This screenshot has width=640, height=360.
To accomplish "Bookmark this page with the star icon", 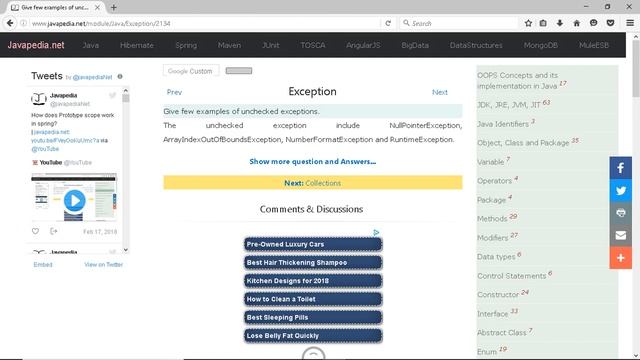I will coord(528,23).
